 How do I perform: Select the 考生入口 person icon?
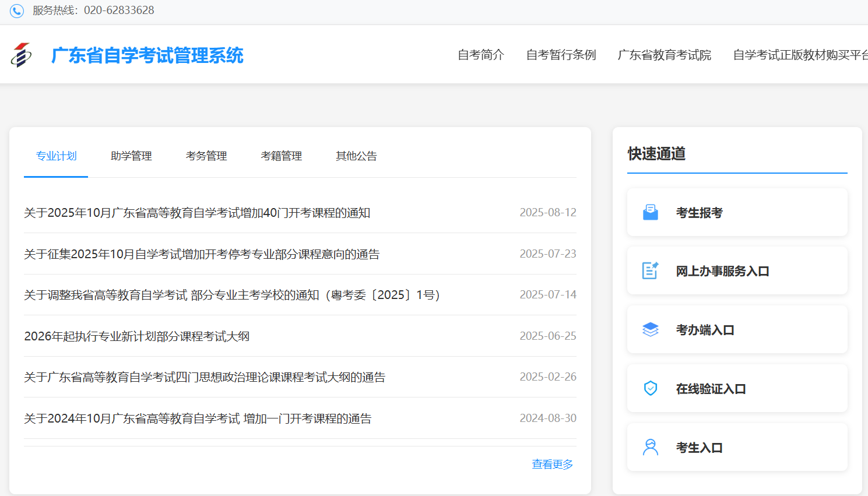tap(650, 446)
